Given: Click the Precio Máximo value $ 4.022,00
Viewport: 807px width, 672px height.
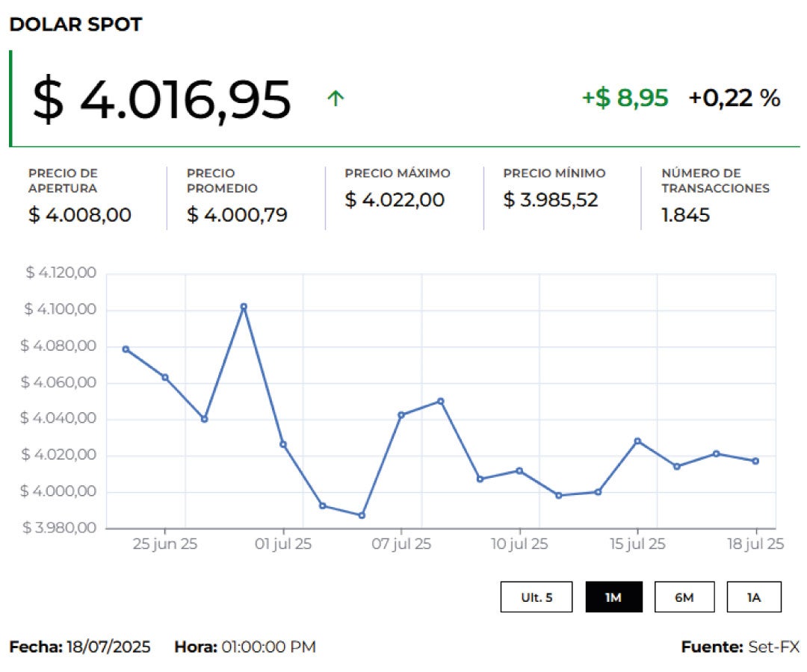Looking at the screenshot, I should [395, 200].
